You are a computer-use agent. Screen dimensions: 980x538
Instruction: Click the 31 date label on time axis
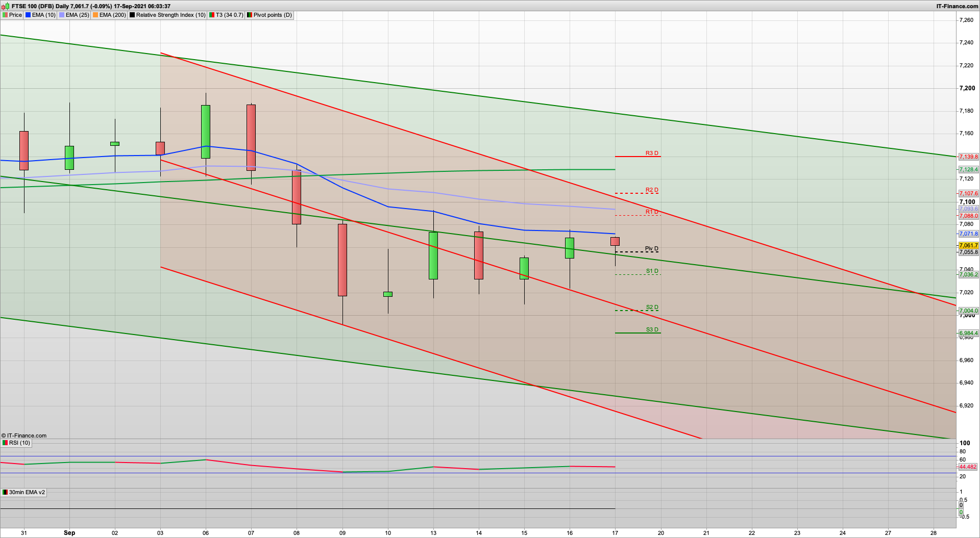tap(24, 533)
